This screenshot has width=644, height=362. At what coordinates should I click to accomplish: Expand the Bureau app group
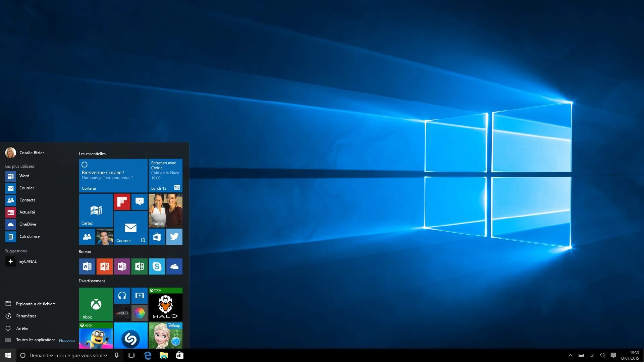[84, 251]
